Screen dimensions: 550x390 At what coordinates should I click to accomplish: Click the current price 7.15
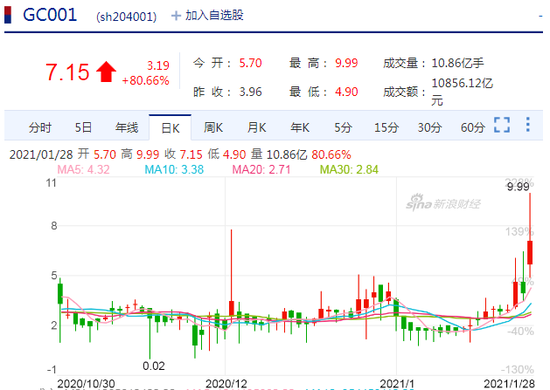pyautogui.click(x=67, y=72)
